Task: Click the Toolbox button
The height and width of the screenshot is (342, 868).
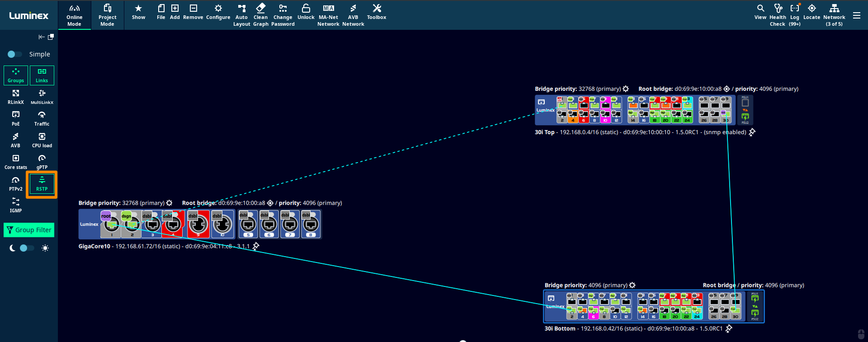Action: (376, 12)
